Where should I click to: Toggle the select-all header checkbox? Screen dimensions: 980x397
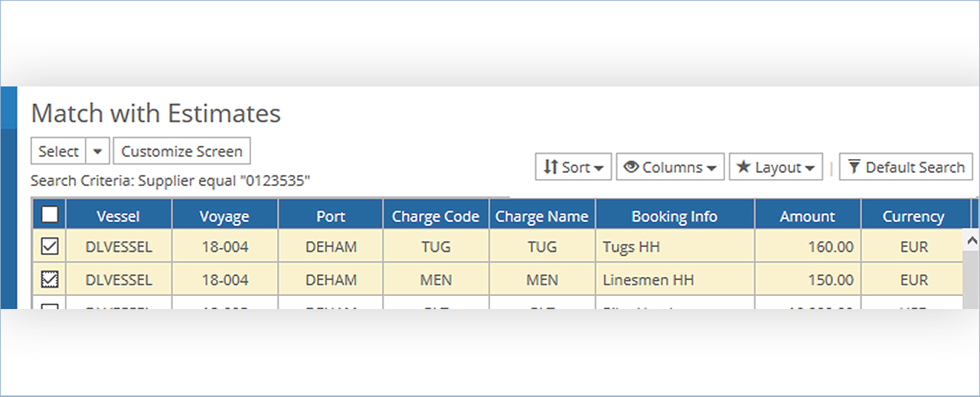coord(49,215)
